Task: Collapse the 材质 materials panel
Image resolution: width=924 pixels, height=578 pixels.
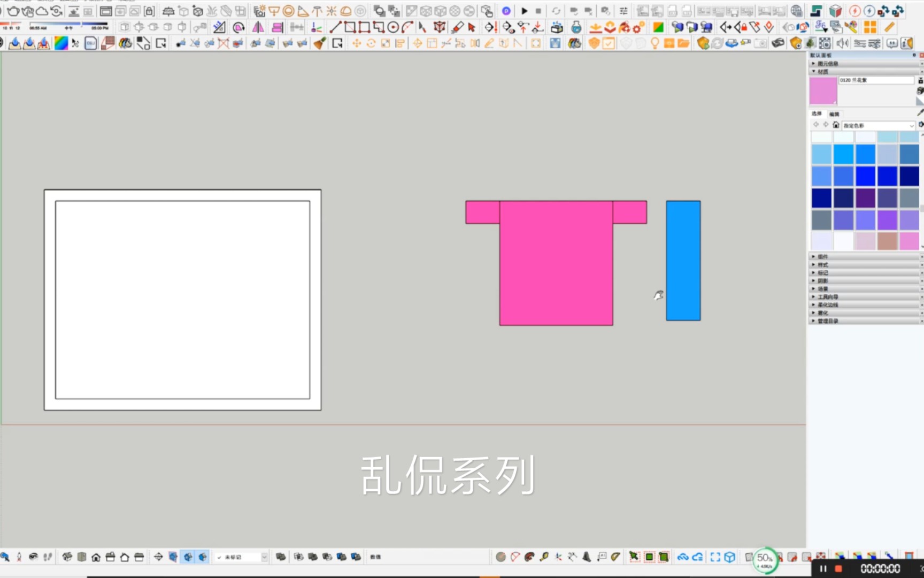Action: pyautogui.click(x=865, y=71)
